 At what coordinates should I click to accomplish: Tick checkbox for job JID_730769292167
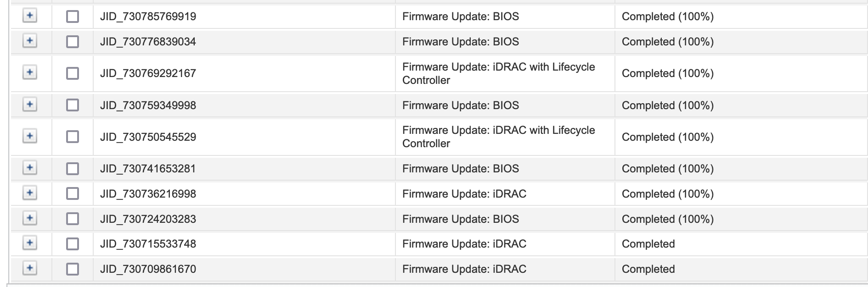tap(73, 73)
